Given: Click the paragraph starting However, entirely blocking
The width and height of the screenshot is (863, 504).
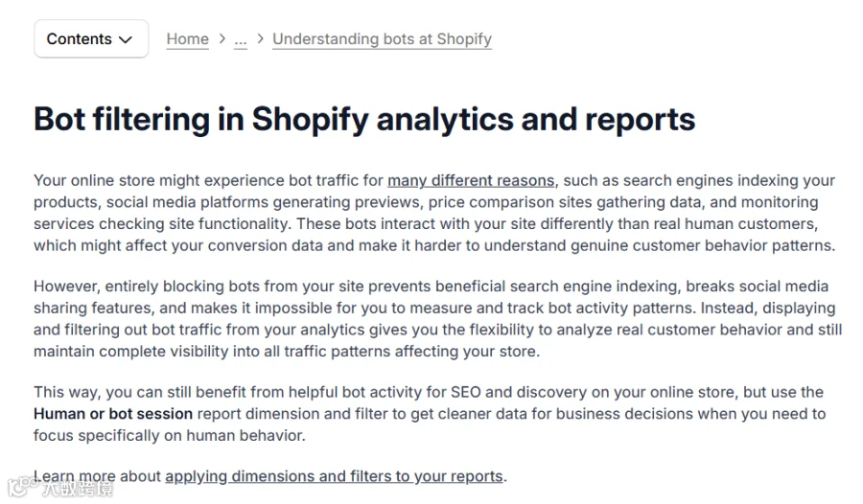Looking at the screenshot, I should (x=437, y=318).
